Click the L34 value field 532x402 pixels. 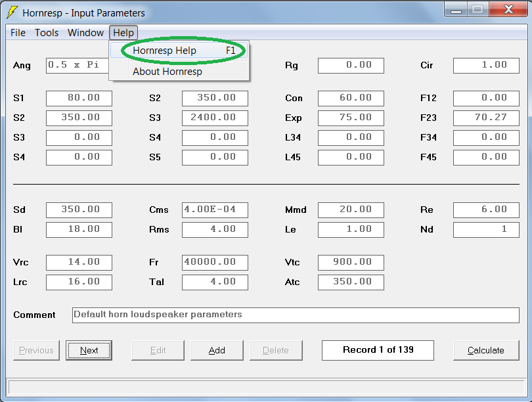[x=351, y=138]
